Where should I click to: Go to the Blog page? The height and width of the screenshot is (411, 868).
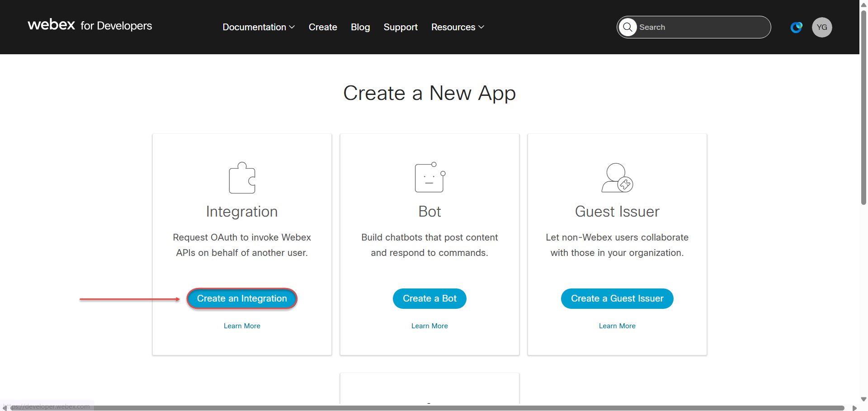point(360,27)
